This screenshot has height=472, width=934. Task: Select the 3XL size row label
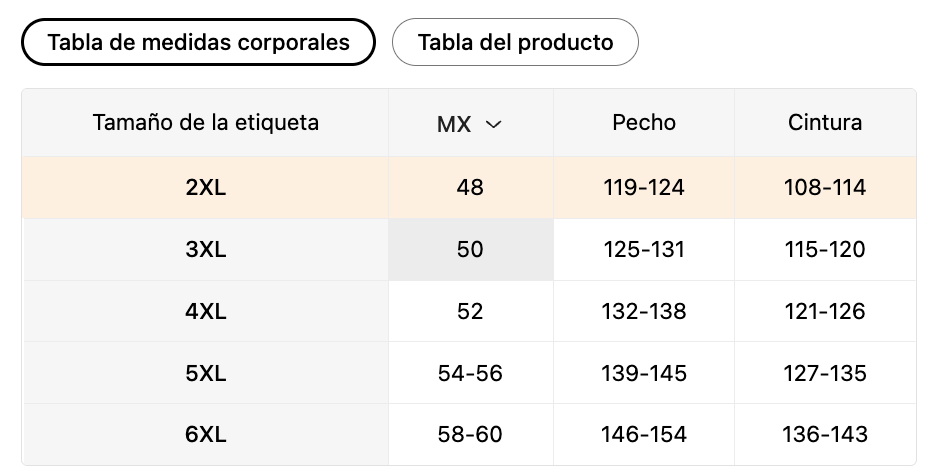[x=206, y=250]
